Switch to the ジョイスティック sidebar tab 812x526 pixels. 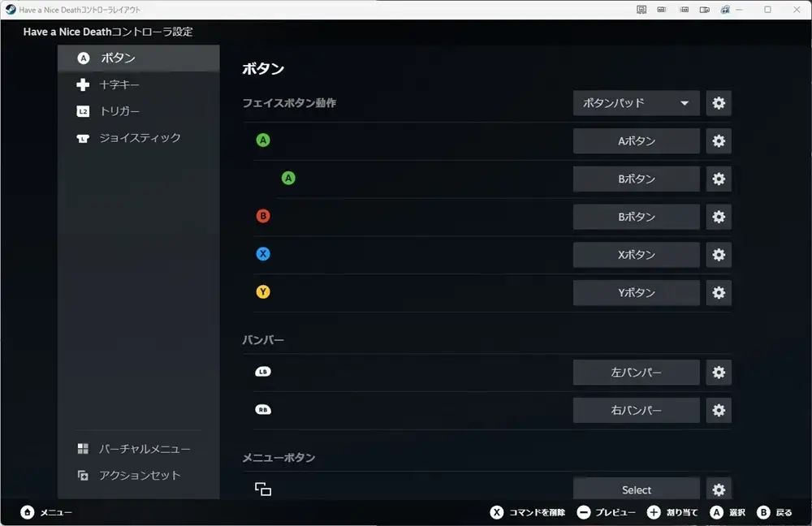pyautogui.click(x=139, y=138)
